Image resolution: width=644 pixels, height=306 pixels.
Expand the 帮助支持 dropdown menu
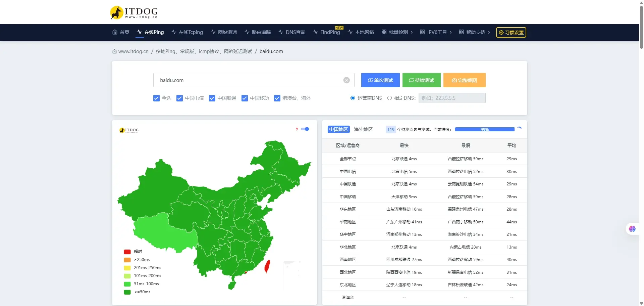474,32
